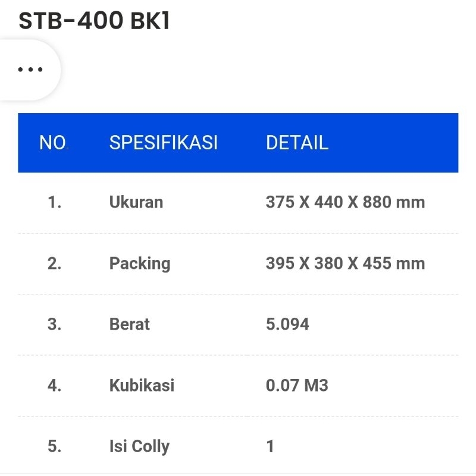This screenshot has width=476, height=476.
Task: Click the Ukuran specification label
Action: [x=136, y=202]
